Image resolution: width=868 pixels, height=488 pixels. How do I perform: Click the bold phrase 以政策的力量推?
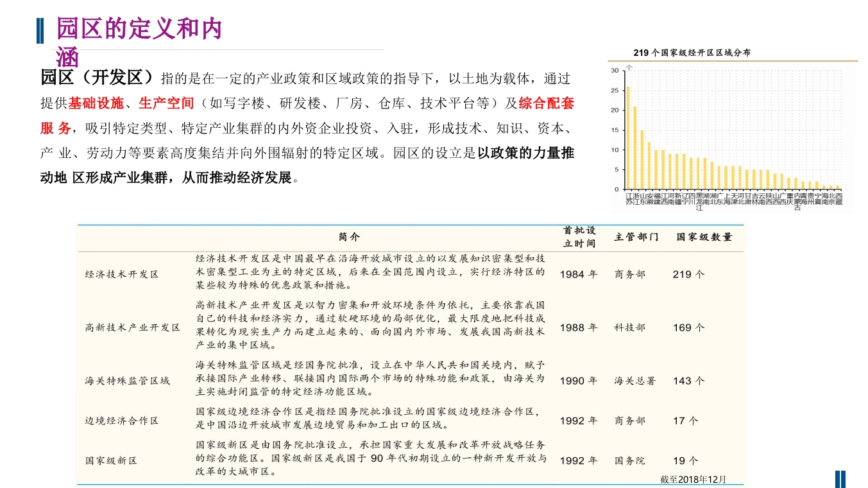(x=526, y=153)
